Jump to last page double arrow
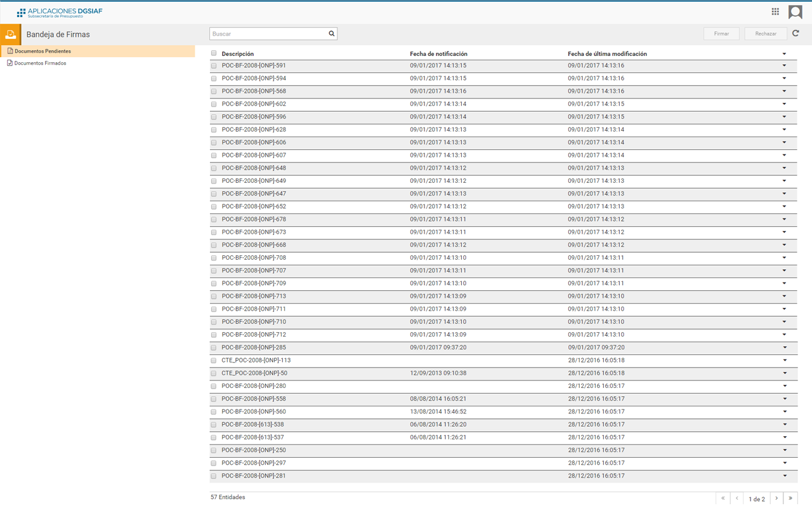 click(x=790, y=498)
